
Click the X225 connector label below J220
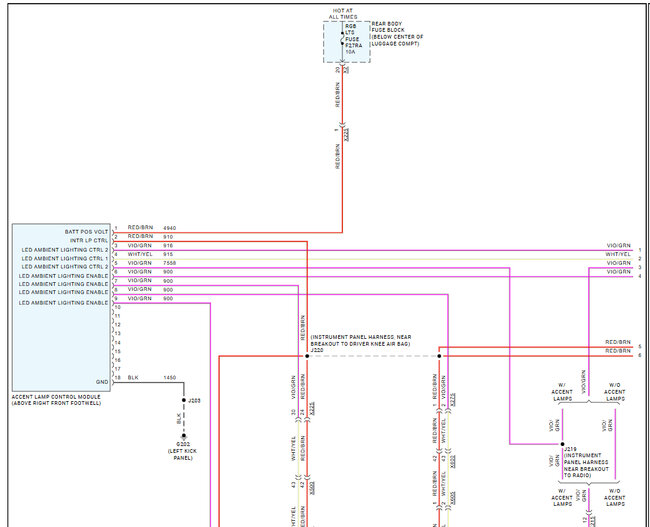pyautogui.click(x=312, y=409)
